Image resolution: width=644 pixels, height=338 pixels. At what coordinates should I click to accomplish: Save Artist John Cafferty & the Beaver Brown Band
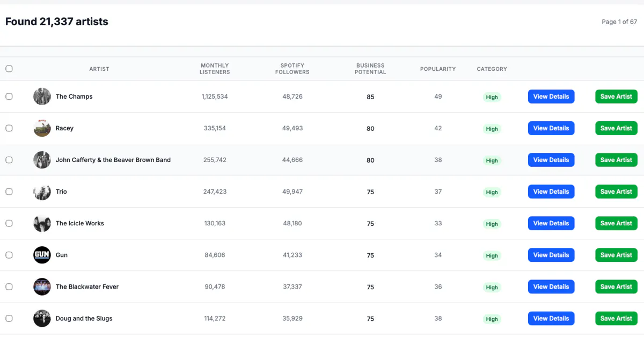(x=616, y=160)
